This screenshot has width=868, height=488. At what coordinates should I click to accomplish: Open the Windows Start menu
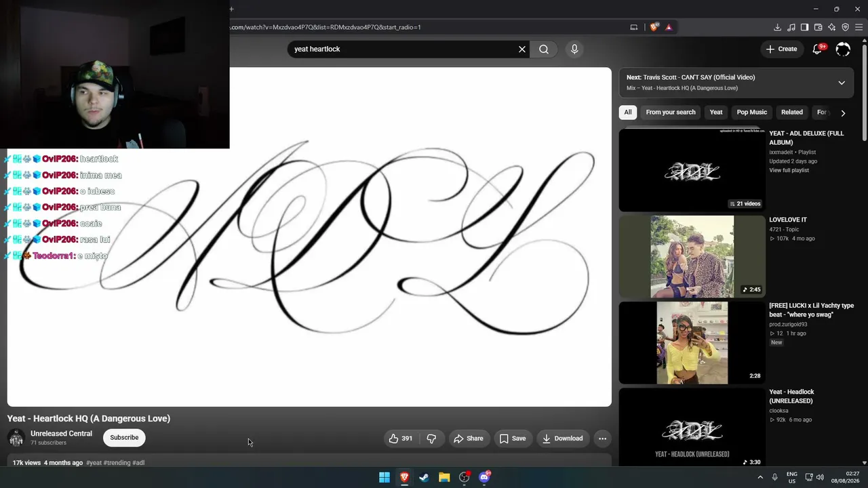point(384,477)
